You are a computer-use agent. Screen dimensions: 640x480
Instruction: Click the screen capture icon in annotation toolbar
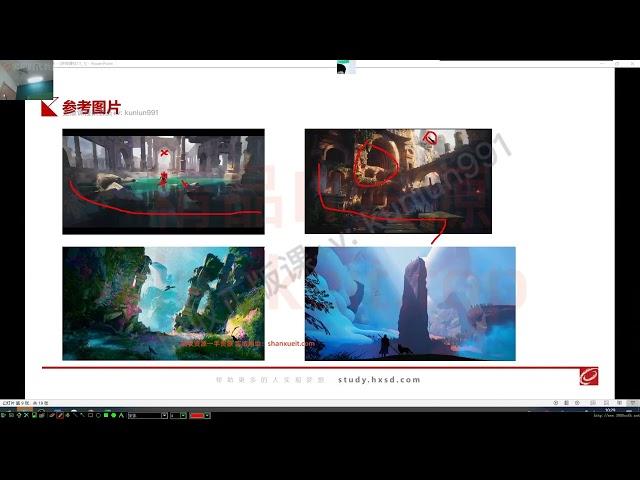click(x=11, y=415)
